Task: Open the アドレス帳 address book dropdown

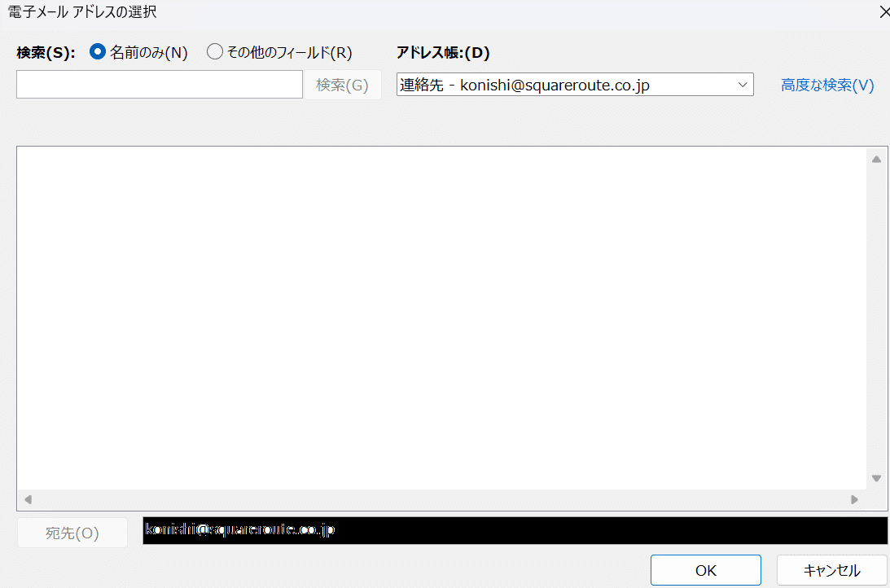Action: 575,85
